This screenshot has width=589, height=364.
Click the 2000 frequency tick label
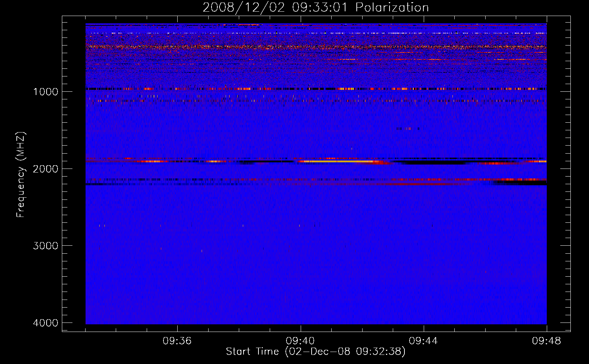point(46,169)
